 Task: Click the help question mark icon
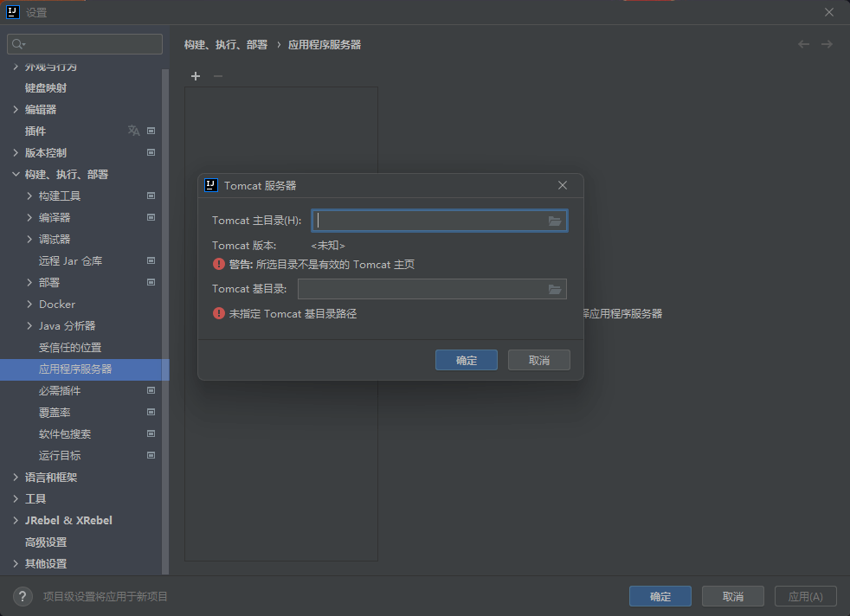(23, 596)
